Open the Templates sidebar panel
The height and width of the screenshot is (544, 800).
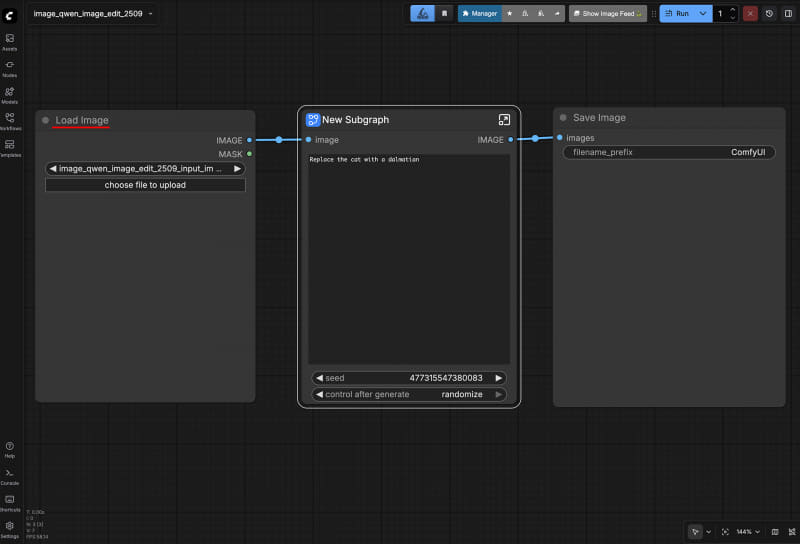10,149
